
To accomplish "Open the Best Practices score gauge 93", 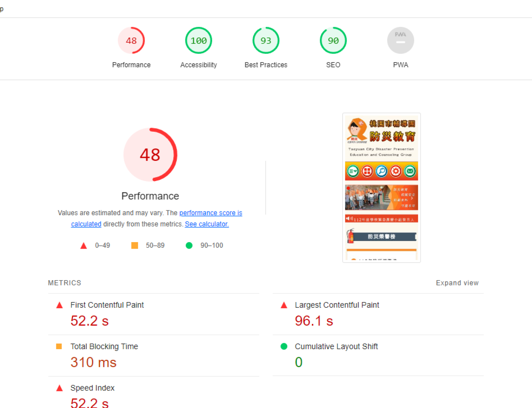I will click(x=266, y=41).
